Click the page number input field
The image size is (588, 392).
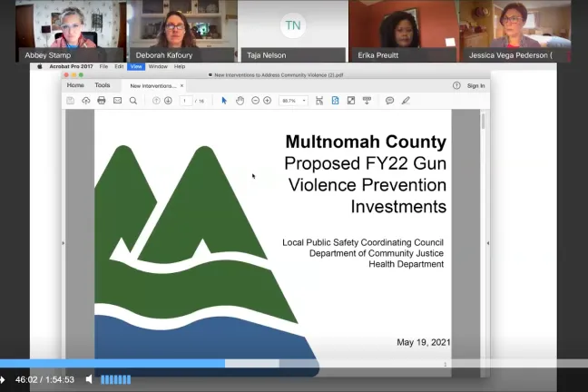click(186, 101)
